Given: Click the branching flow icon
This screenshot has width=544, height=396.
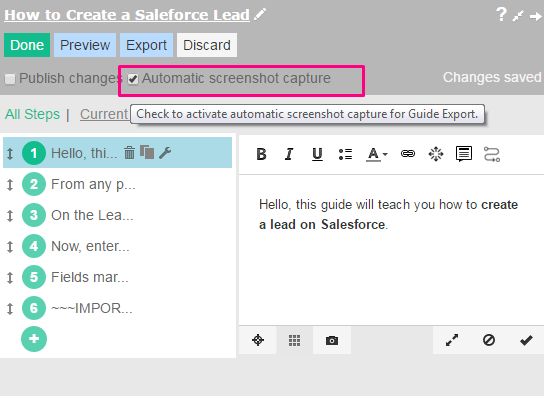Looking at the screenshot, I should point(492,154).
